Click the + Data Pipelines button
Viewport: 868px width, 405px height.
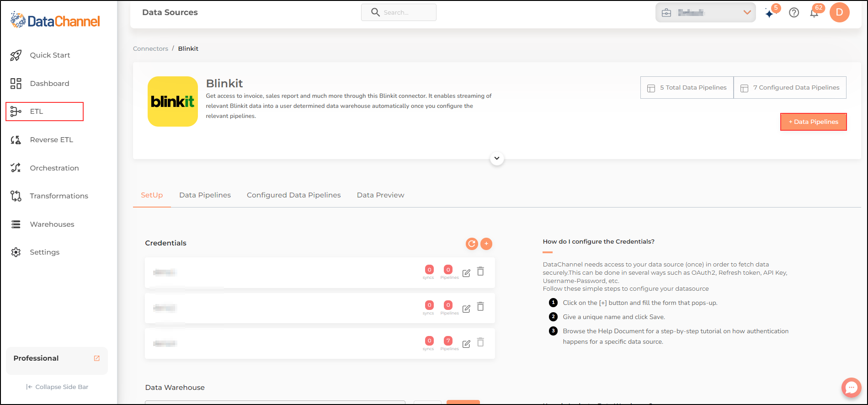coord(813,122)
